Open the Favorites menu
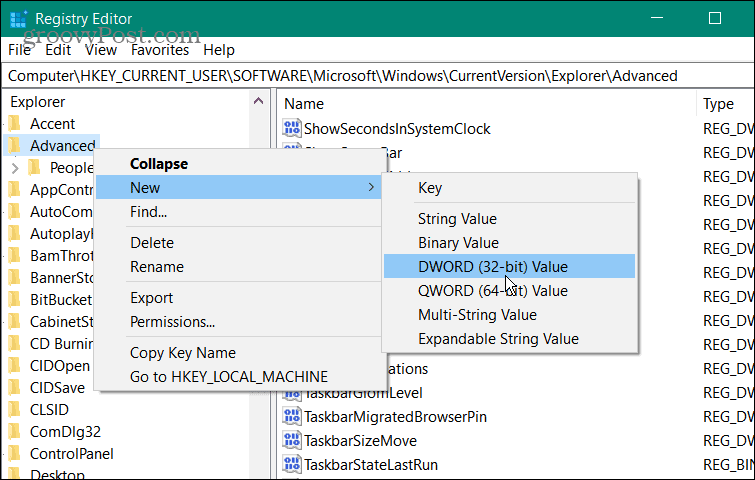Viewport: 755px width, 480px height. [160, 50]
